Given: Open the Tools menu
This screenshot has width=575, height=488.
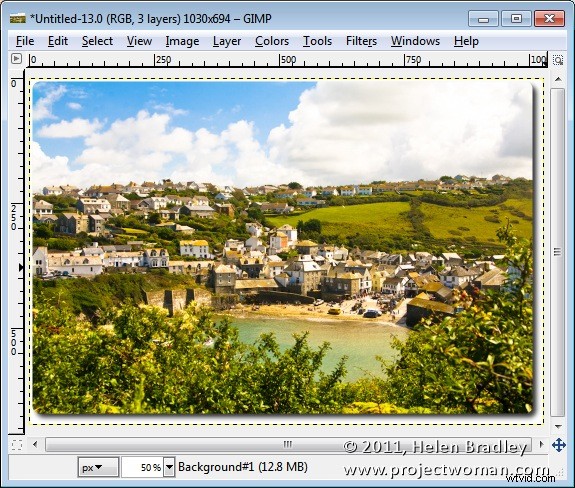Looking at the screenshot, I should click(x=317, y=41).
